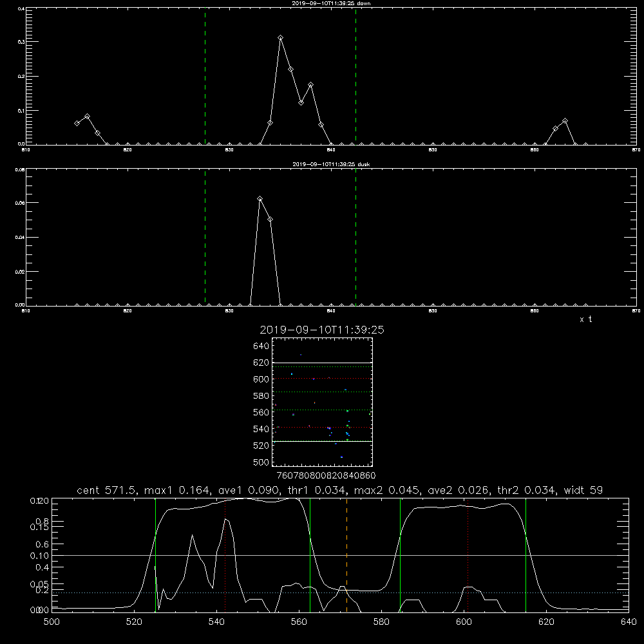Image resolution: width=644 pixels, height=644 pixels.
Task: Click the green dotted line near 580 in scatter plot
Action: [322, 392]
